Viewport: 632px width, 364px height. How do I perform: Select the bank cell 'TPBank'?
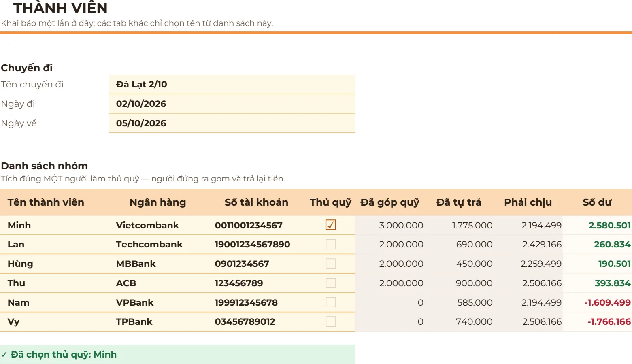(x=158, y=322)
